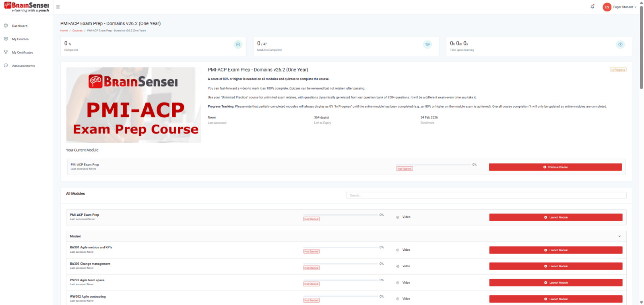Viewport: 644px width, 305px height.
Task: Click the Video icon for PMI-ACP Exam Prep
Action: click(x=398, y=217)
